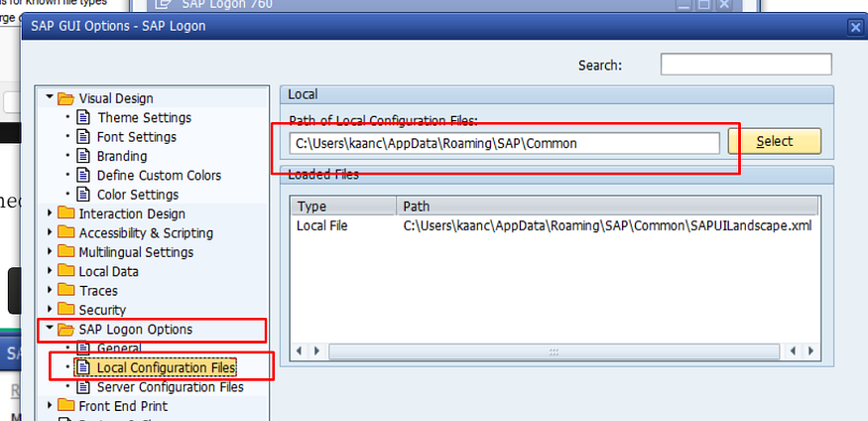Open Server Configuration Files entry
Viewport: 868px width, 421px height.
click(x=170, y=386)
